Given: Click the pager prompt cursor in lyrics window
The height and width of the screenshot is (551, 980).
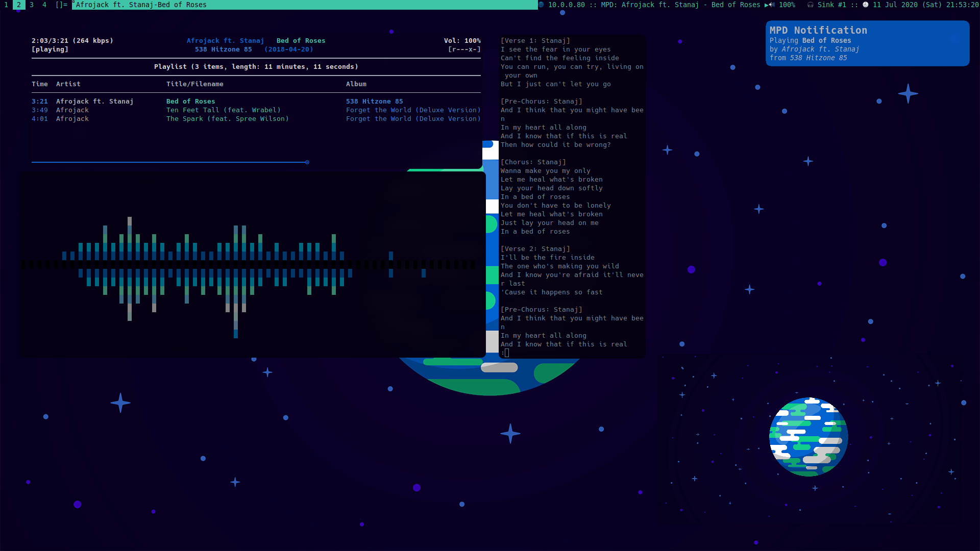Looking at the screenshot, I should click(507, 353).
